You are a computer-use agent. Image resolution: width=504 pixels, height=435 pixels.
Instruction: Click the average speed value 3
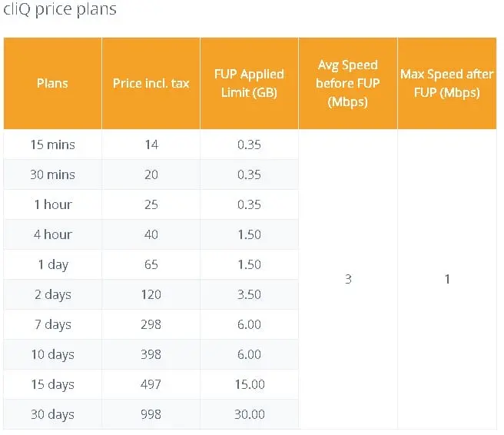point(348,279)
